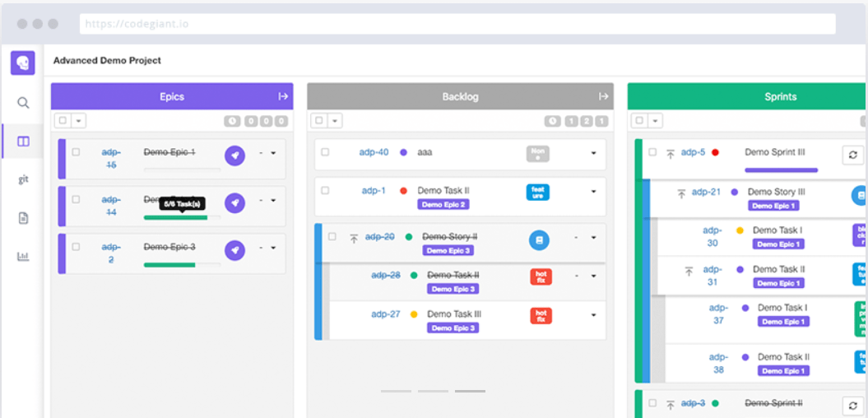Click the move-to-top arrow on adp-21
868x418 pixels.
pyautogui.click(x=681, y=193)
